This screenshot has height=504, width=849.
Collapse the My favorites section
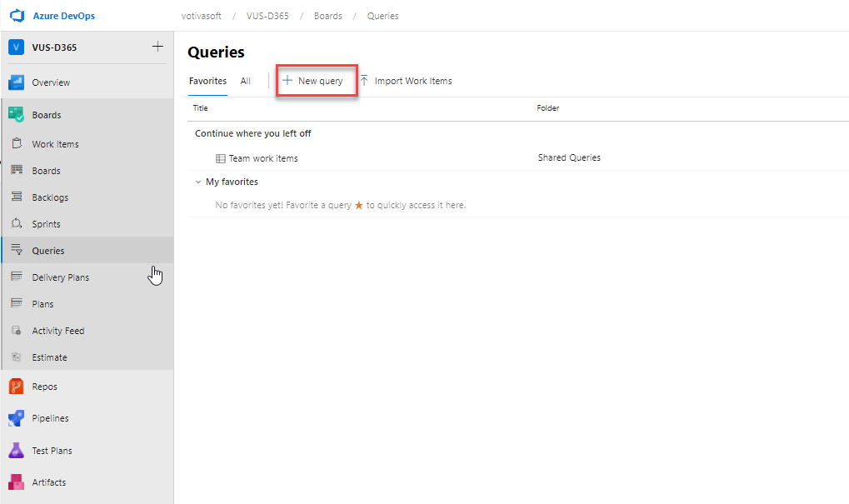pyautogui.click(x=198, y=182)
